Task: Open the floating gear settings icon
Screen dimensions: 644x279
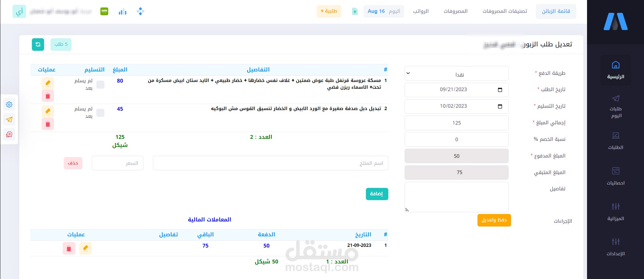Action: (x=9, y=105)
